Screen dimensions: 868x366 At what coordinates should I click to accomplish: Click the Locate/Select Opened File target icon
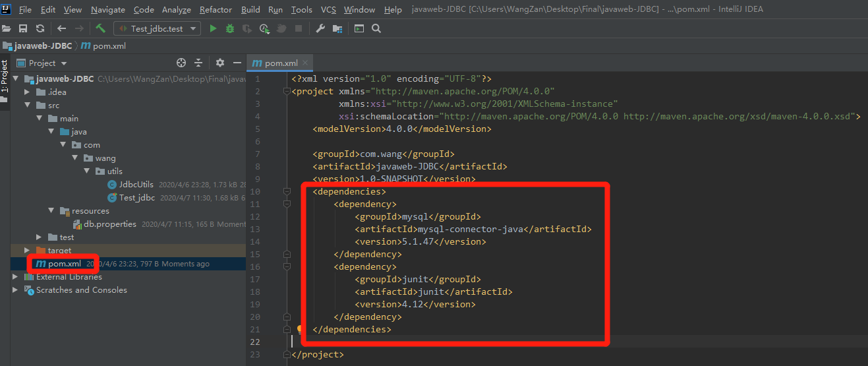click(x=181, y=63)
